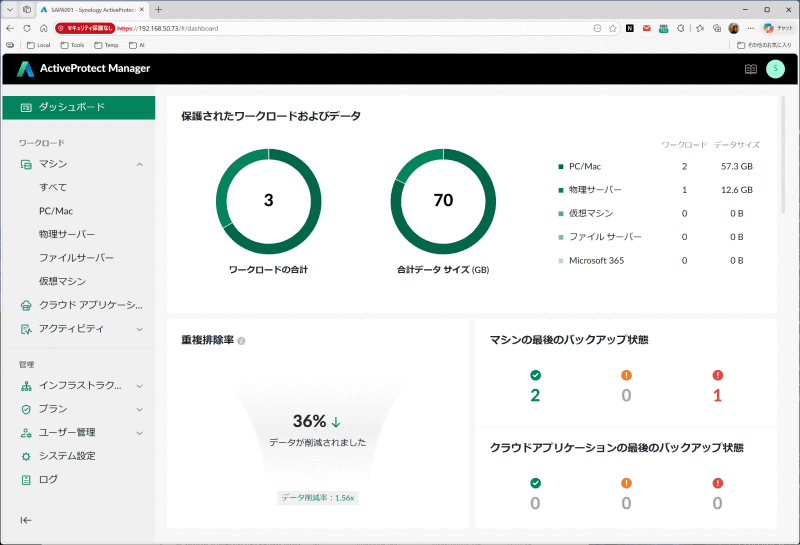Viewport: 800px width, 545px height.
Task: Open the ダッシュボード sidebar item
Action: (79, 107)
